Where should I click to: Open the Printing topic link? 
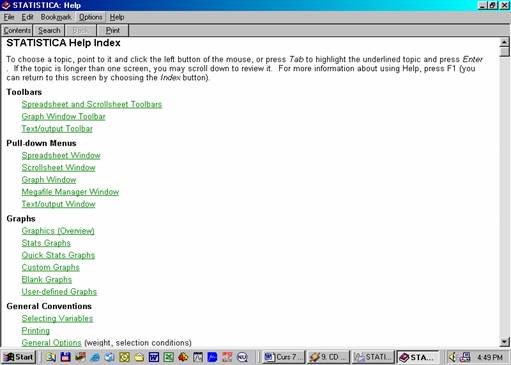tap(36, 331)
